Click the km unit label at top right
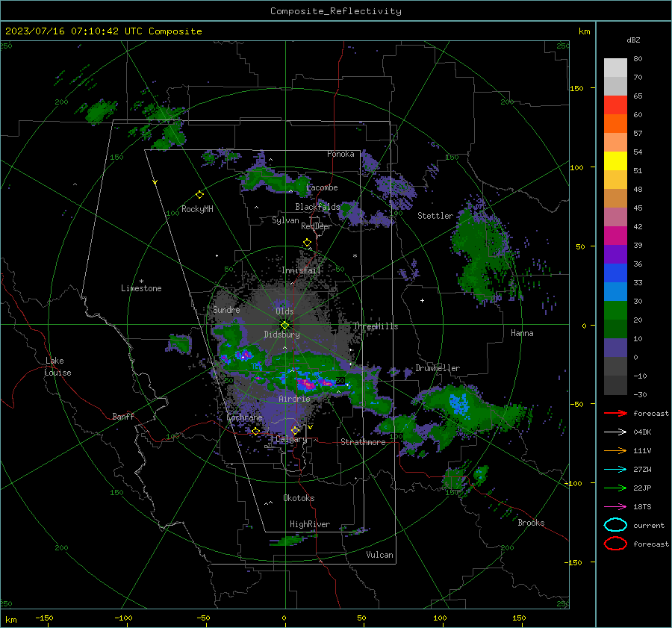 584,31
